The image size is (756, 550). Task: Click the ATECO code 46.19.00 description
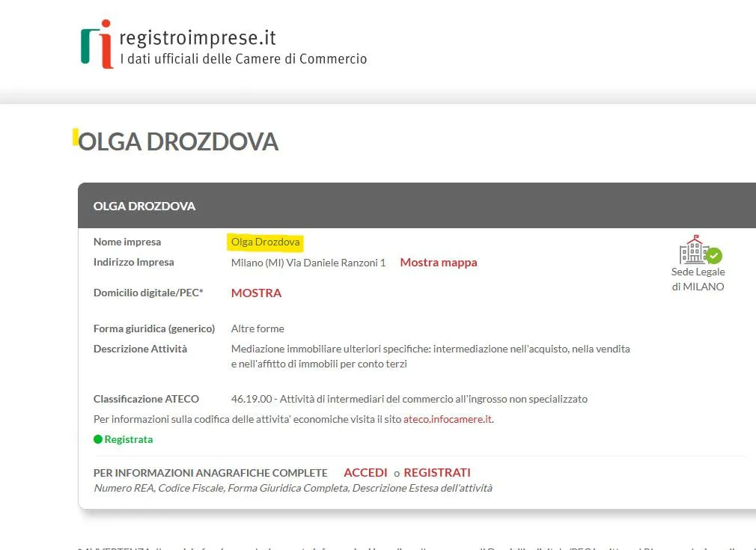pyautogui.click(x=409, y=399)
